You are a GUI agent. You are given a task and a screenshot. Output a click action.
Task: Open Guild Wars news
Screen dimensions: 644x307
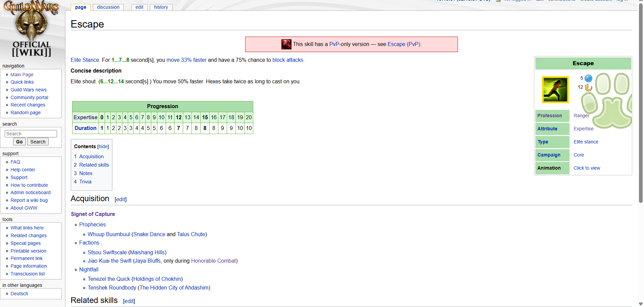tap(29, 90)
